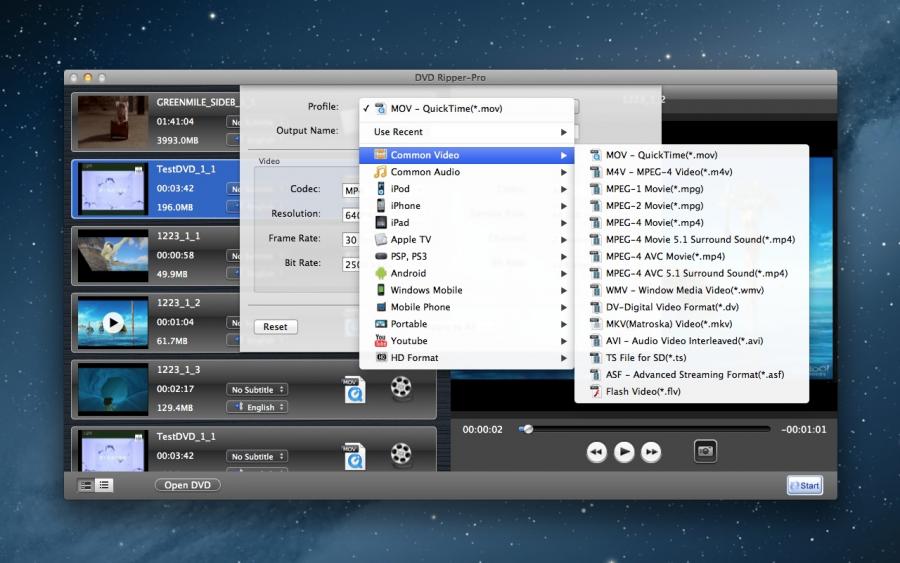The image size is (900, 563).
Task: Click the 3993.0MB file size text
Action: coord(177,141)
